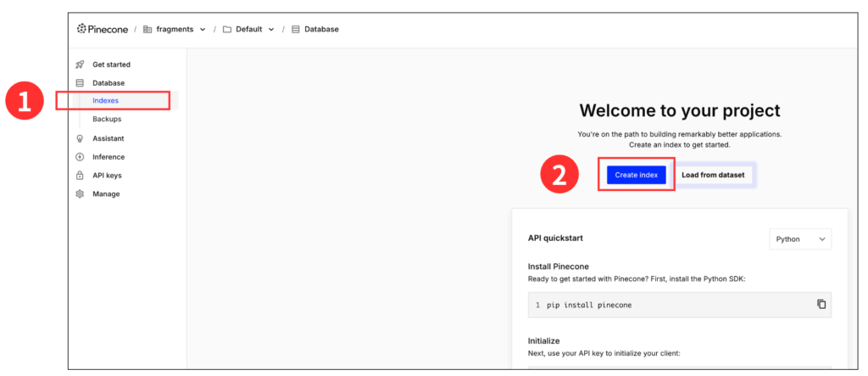Image resolution: width=868 pixels, height=376 pixels.
Task: Go to API keys section
Action: coord(107,176)
